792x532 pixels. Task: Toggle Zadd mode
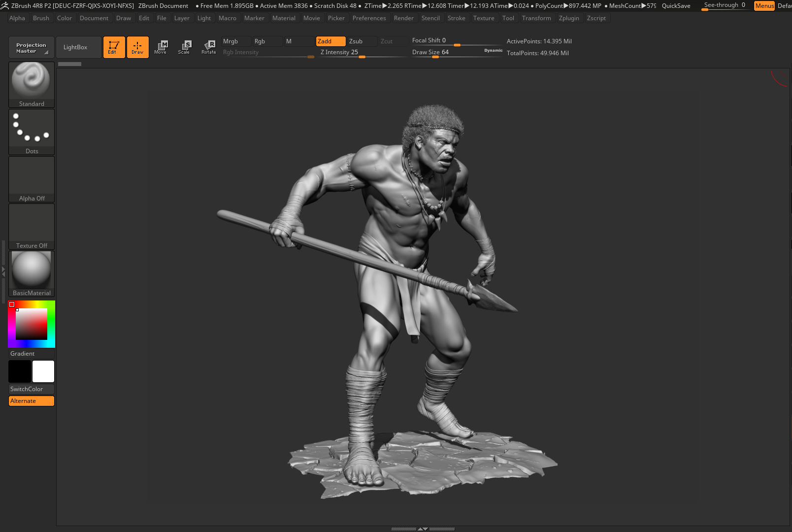[x=330, y=41]
